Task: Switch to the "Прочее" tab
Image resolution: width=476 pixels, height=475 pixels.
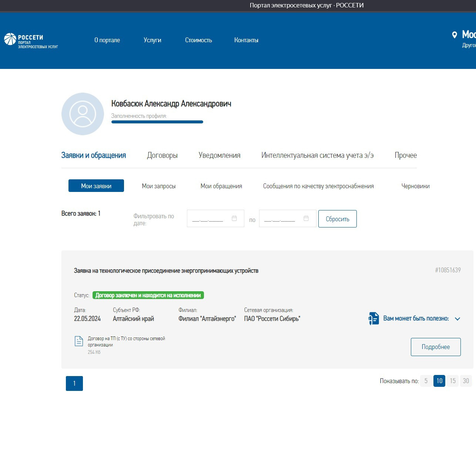Action: (x=406, y=155)
